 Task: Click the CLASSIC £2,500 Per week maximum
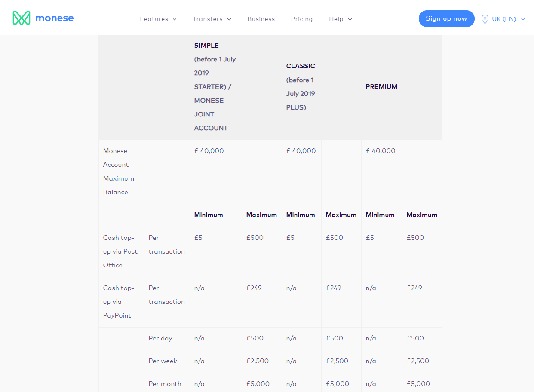(337, 361)
